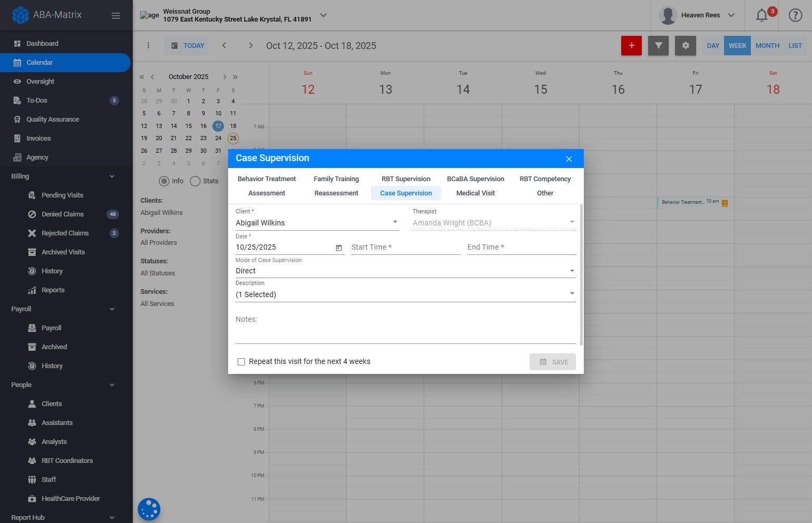Check Repeat this visit for next 4 weeks

[241, 362]
